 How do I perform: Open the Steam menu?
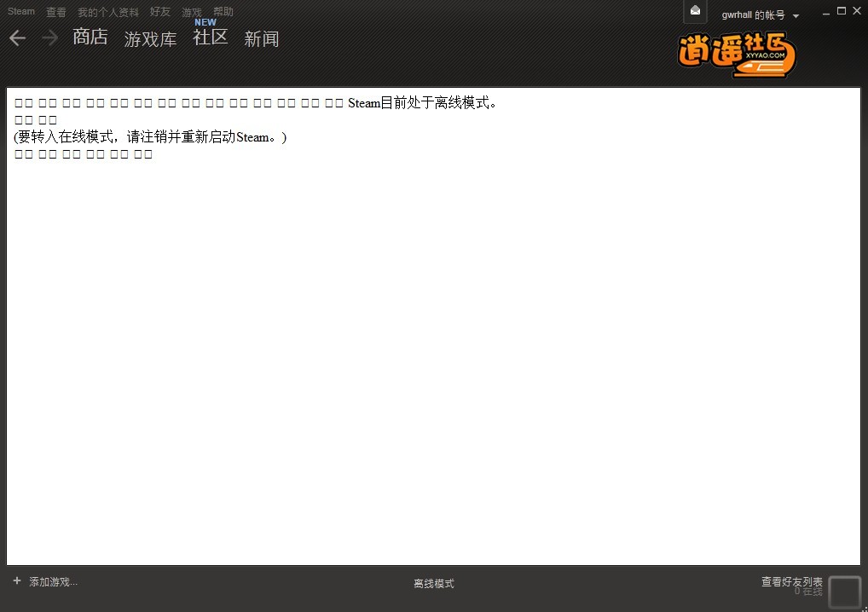point(21,12)
